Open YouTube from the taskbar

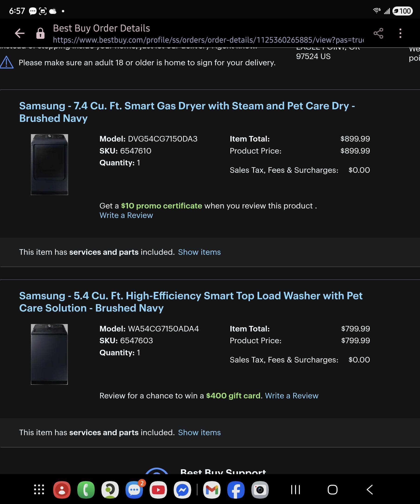coord(158,490)
